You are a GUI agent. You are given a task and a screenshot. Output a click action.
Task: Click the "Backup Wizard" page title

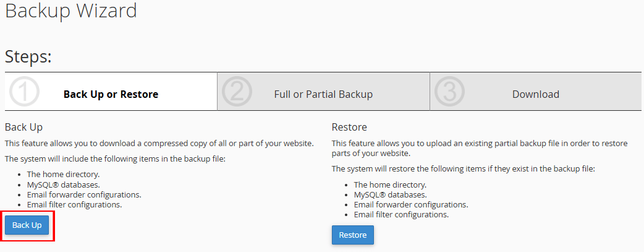point(71,11)
